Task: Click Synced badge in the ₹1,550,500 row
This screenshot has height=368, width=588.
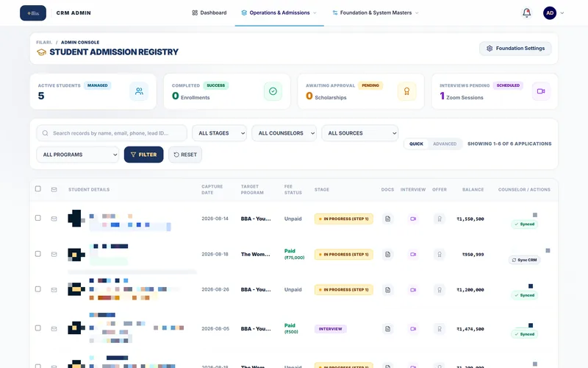Action: [524, 224]
